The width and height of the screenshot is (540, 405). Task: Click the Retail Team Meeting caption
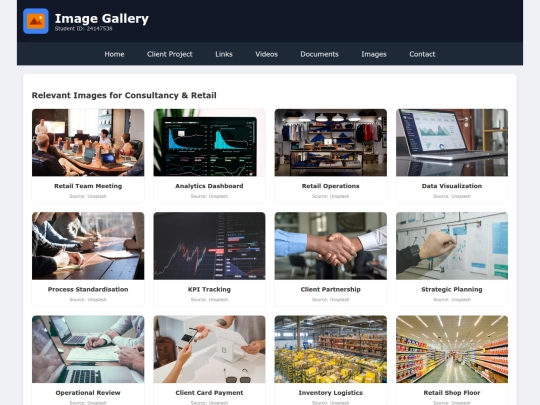tap(88, 186)
